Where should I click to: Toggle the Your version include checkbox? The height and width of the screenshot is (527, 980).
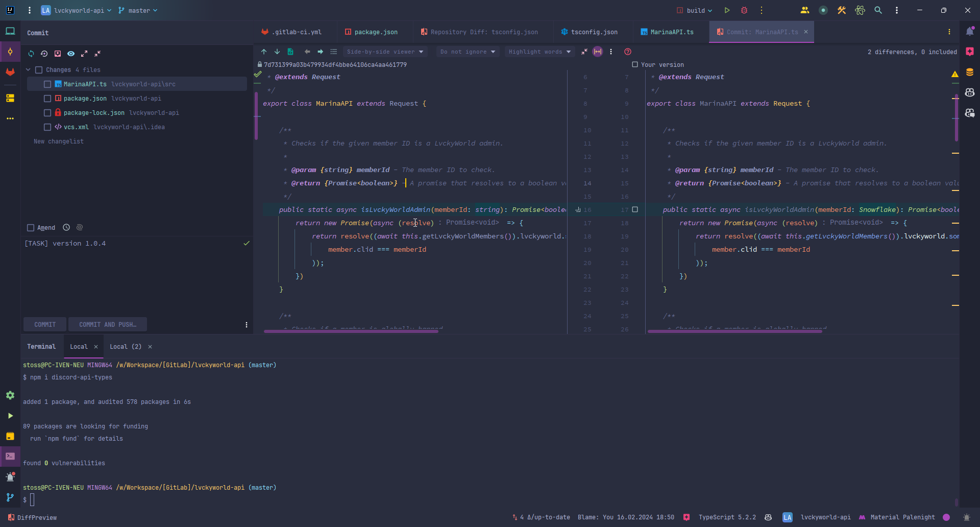click(x=635, y=65)
